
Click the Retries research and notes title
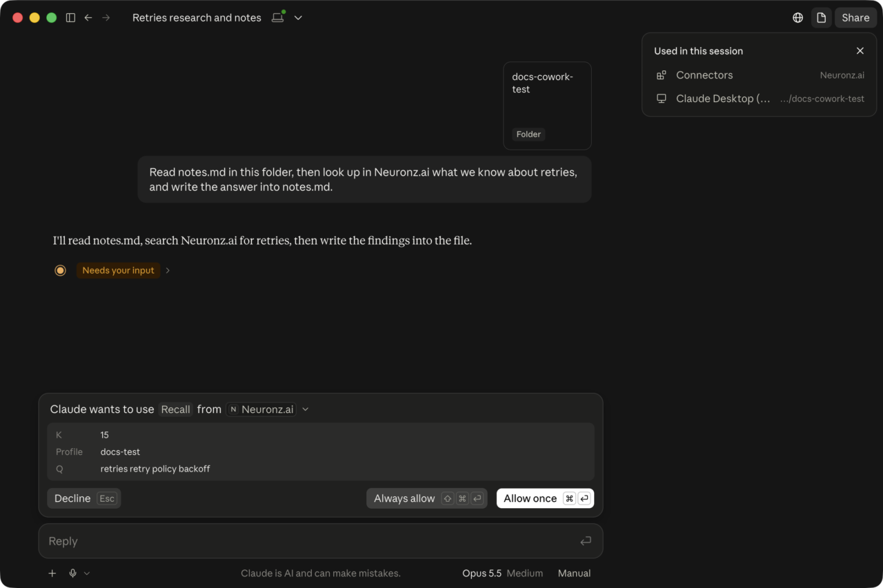[x=197, y=18]
